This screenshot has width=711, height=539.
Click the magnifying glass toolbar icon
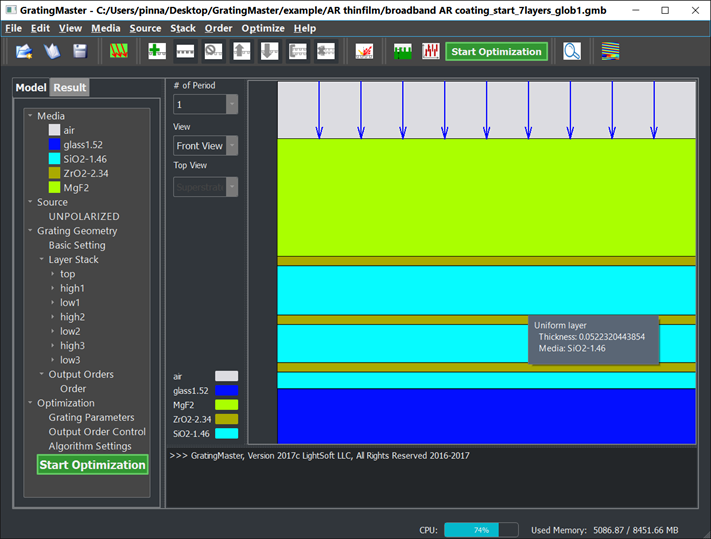point(572,51)
